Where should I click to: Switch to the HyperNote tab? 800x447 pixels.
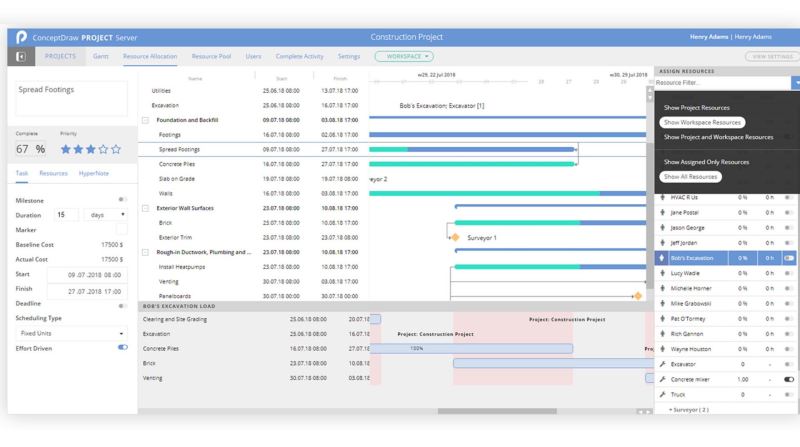tap(94, 173)
